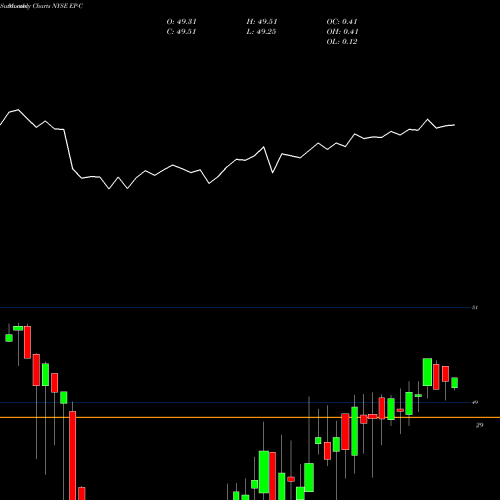Select the open value O: 49.31
This screenshot has width=500, height=500.
pyautogui.click(x=181, y=22)
